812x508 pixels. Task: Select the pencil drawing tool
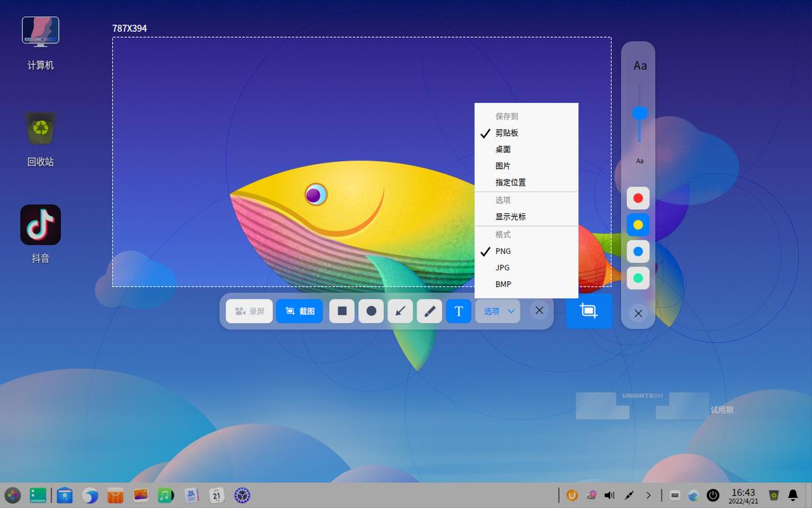(x=429, y=311)
